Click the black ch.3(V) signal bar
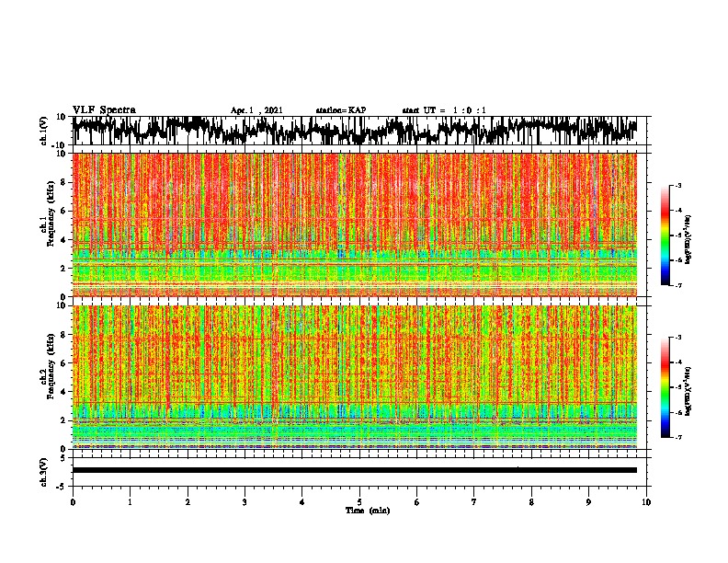 [x=355, y=470]
